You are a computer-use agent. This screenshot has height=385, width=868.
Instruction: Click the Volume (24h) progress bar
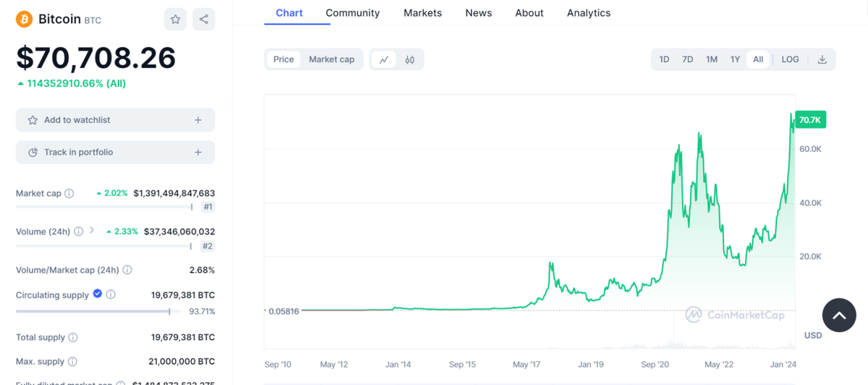(104, 246)
